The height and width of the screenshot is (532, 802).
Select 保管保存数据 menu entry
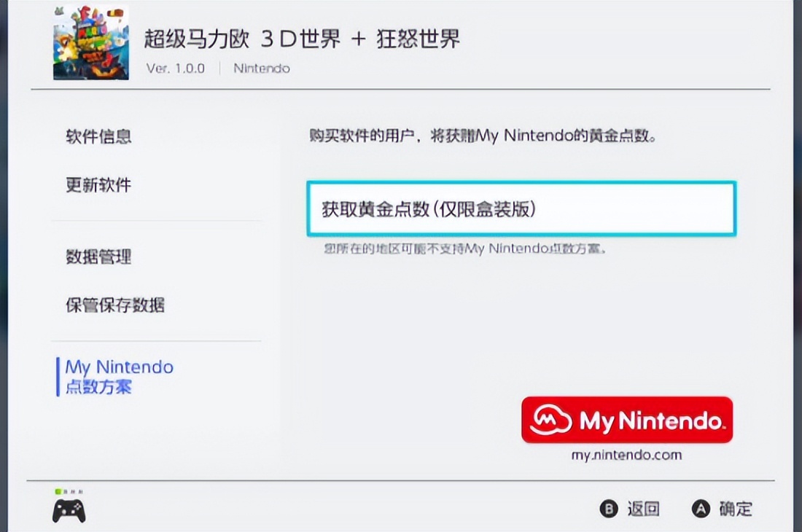coord(115,305)
